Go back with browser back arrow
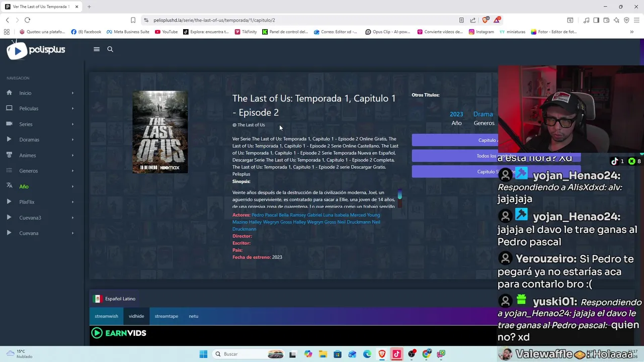644x362 pixels. click(7, 20)
